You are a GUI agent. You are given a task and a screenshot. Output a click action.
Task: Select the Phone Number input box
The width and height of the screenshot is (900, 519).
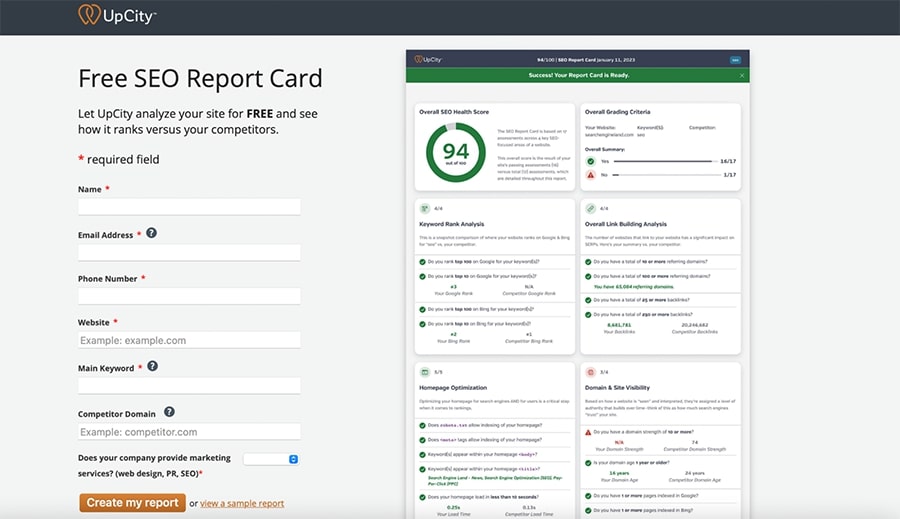tap(189, 296)
